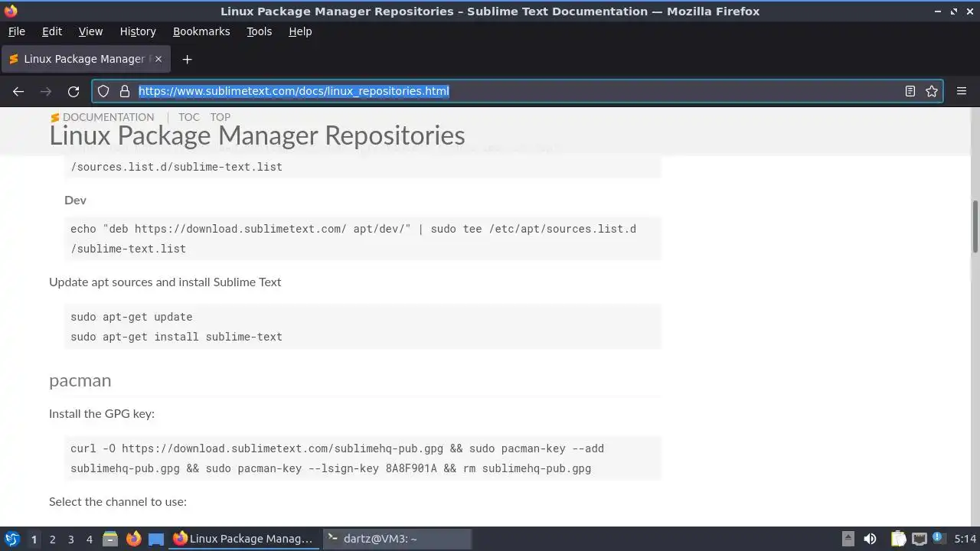Reload the current page
Image resolution: width=980 pixels, height=551 pixels.
click(73, 91)
